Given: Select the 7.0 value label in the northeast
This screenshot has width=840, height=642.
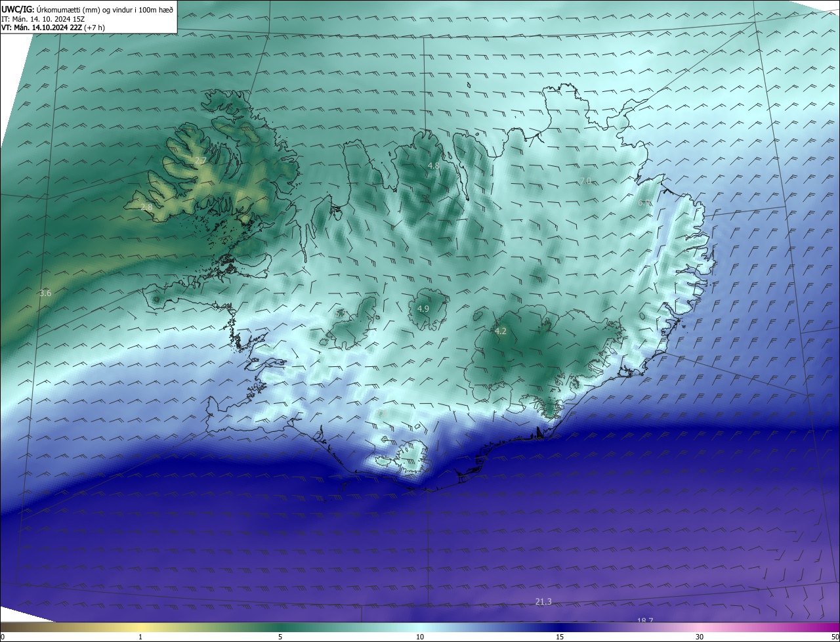Looking at the screenshot, I should pos(585,181).
